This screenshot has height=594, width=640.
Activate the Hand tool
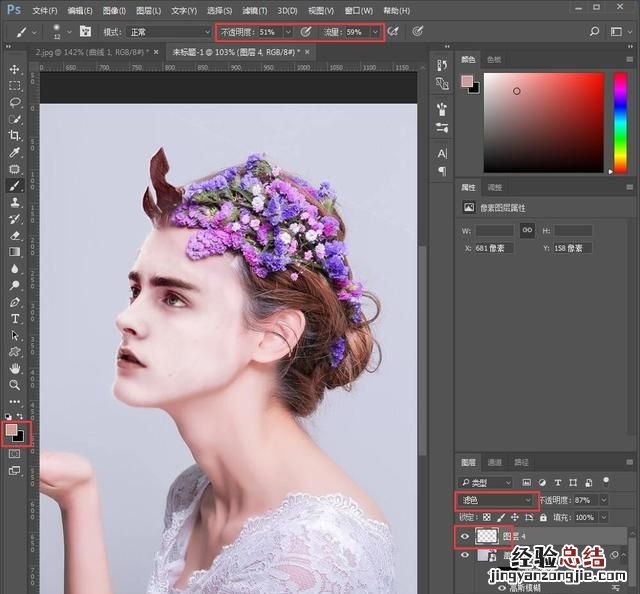(15, 367)
